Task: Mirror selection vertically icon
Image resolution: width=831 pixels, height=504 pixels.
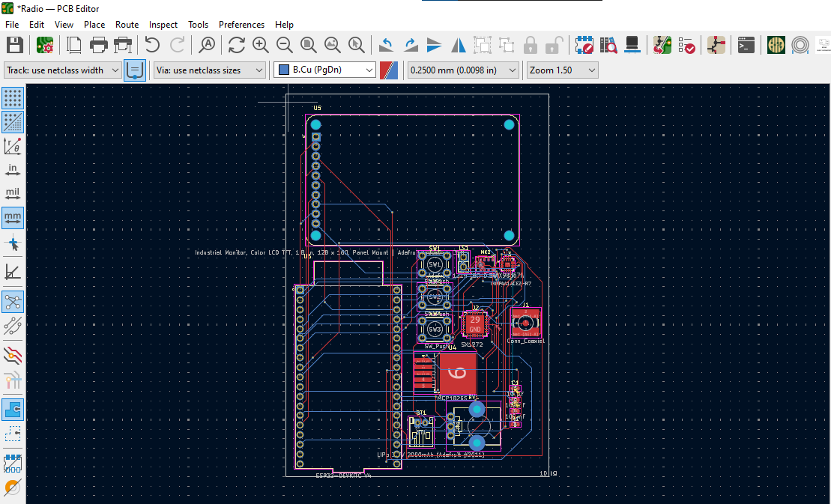Action: click(435, 45)
